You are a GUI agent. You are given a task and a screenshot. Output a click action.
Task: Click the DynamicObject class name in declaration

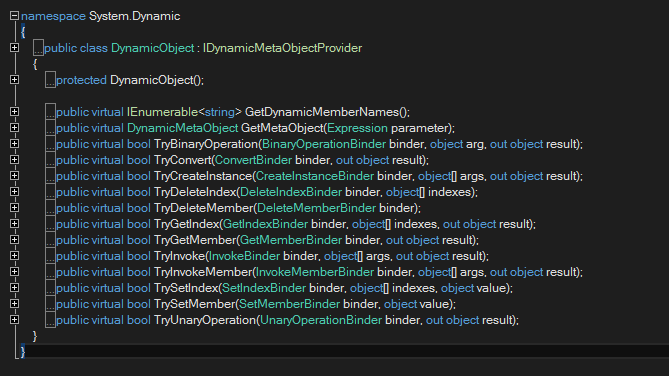click(153, 48)
